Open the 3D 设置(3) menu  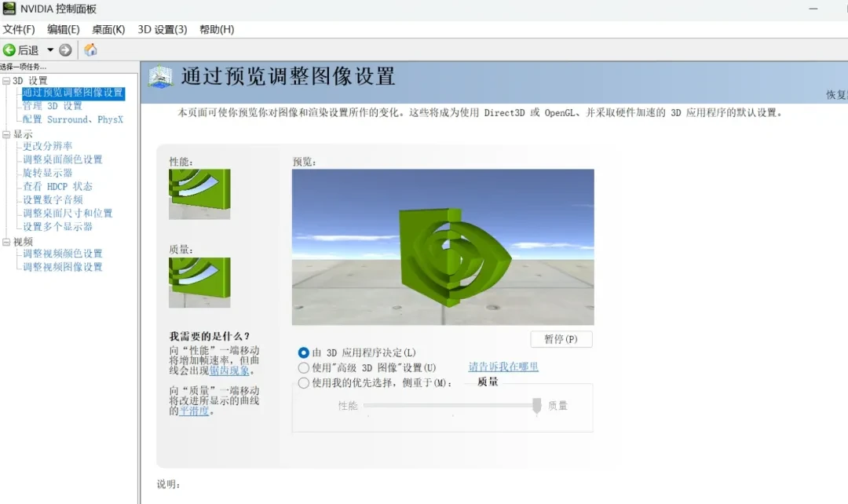pyautogui.click(x=163, y=29)
